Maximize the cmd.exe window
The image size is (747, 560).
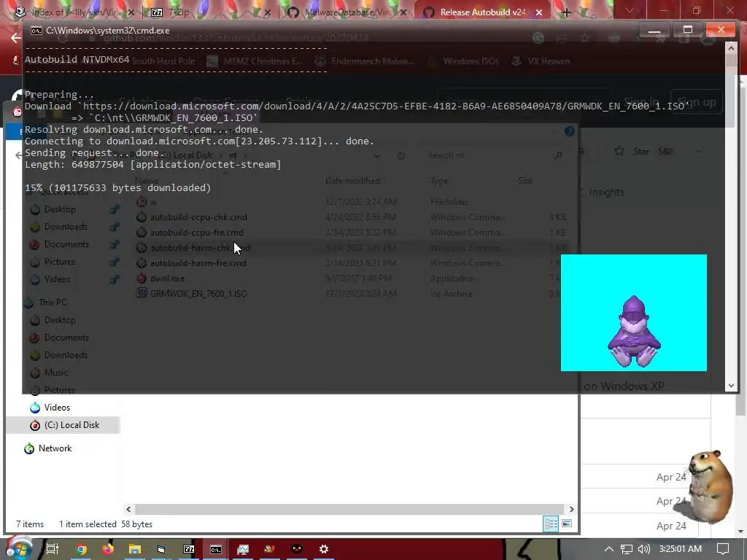(x=687, y=30)
